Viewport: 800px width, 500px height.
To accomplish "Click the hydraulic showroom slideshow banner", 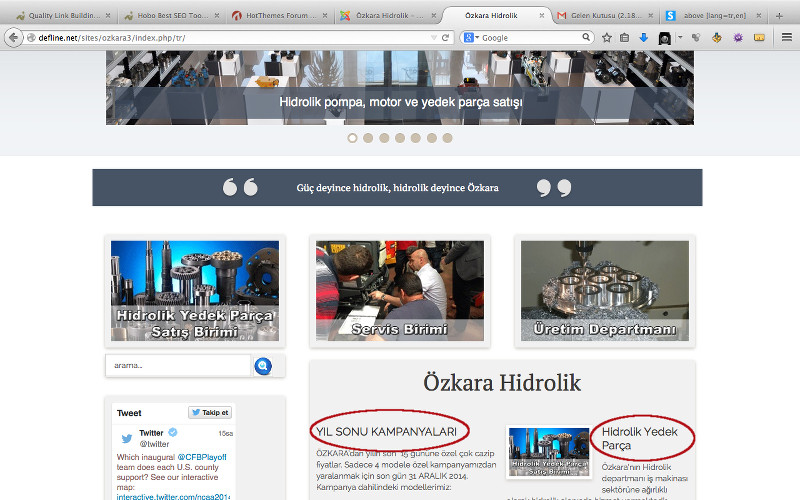I will pyautogui.click(x=400, y=87).
